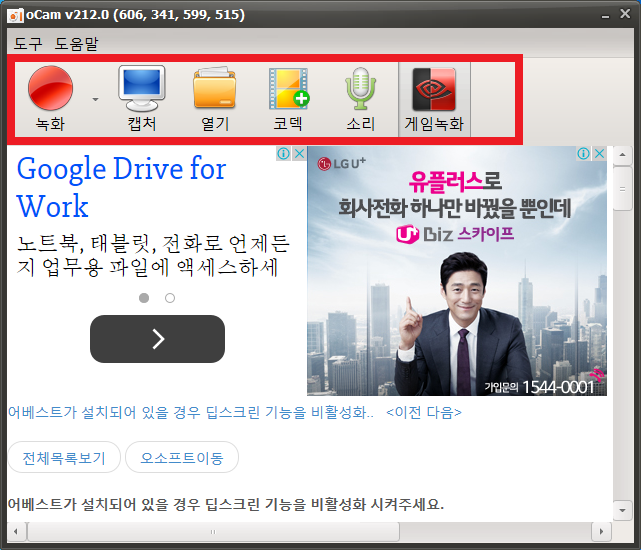
Task: Click the 노트북, 태블릿 ad description text
Action: tap(153, 256)
